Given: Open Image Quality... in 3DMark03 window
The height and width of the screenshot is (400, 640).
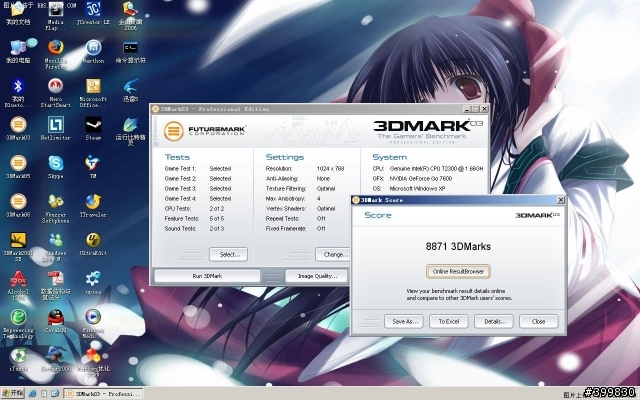Looking at the screenshot, I should pyautogui.click(x=317, y=276).
